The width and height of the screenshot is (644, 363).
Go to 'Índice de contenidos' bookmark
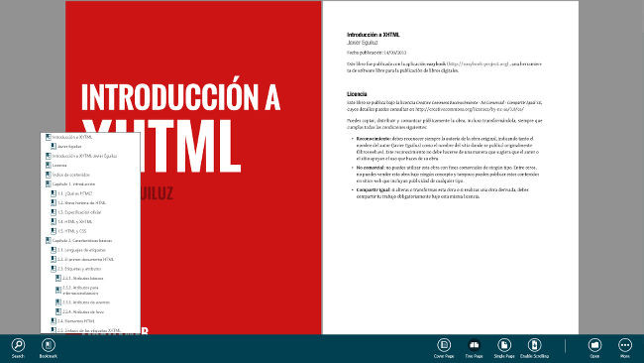click(x=67, y=175)
